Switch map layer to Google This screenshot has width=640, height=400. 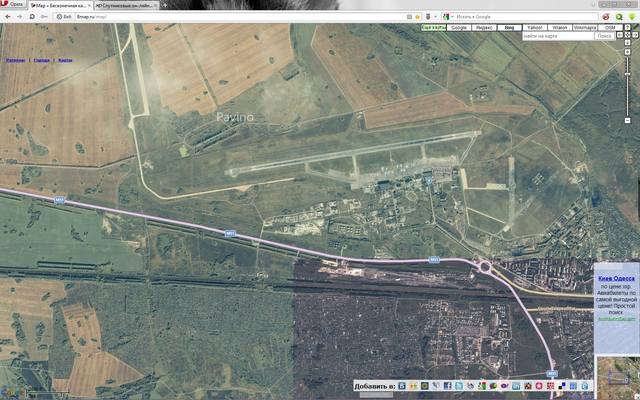point(459,27)
